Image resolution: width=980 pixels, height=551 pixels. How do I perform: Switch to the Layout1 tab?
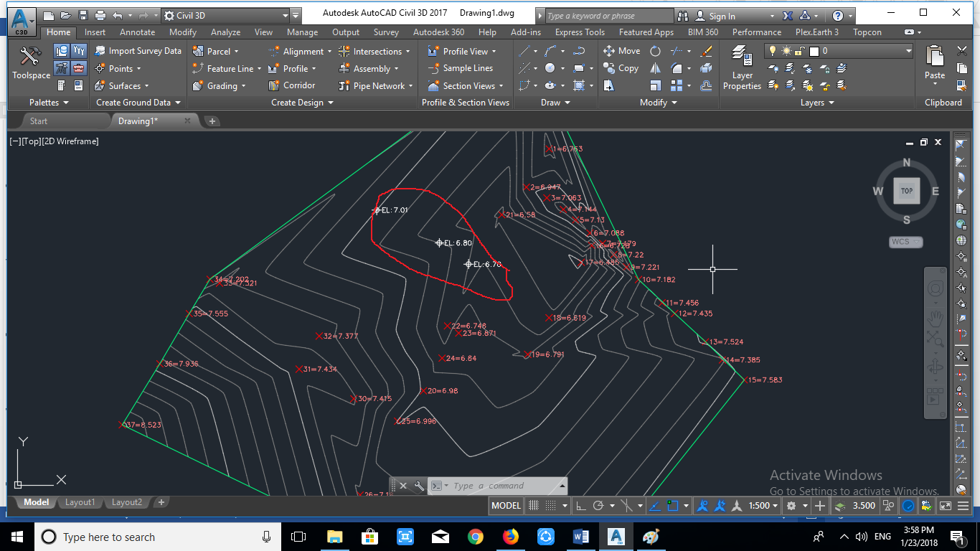pyautogui.click(x=80, y=502)
